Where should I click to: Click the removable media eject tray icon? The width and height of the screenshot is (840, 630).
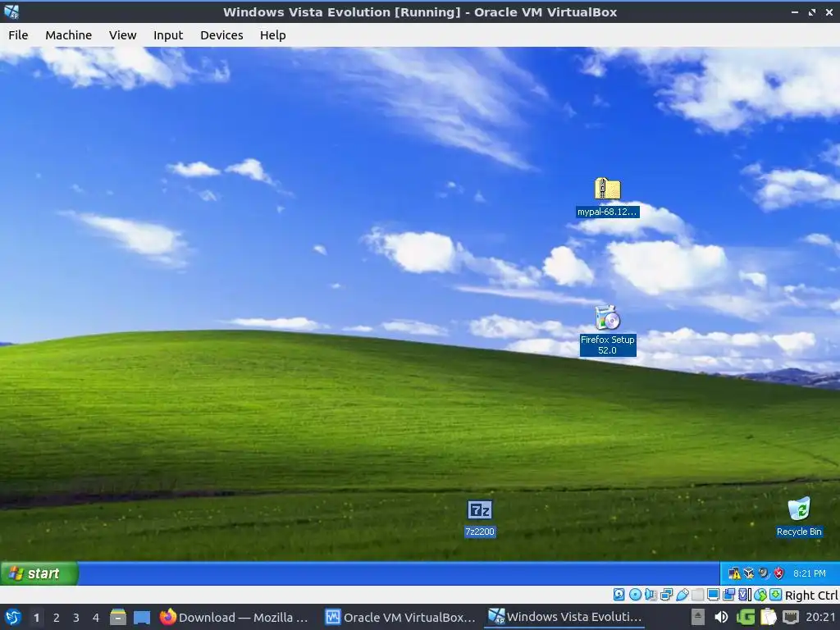coord(697,617)
